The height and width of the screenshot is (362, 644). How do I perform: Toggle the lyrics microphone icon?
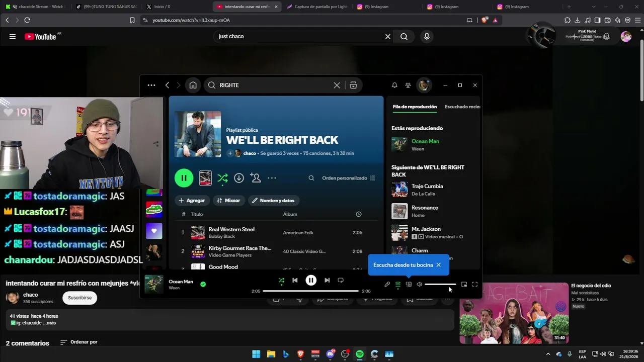pyautogui.click(x=387, y=285)
